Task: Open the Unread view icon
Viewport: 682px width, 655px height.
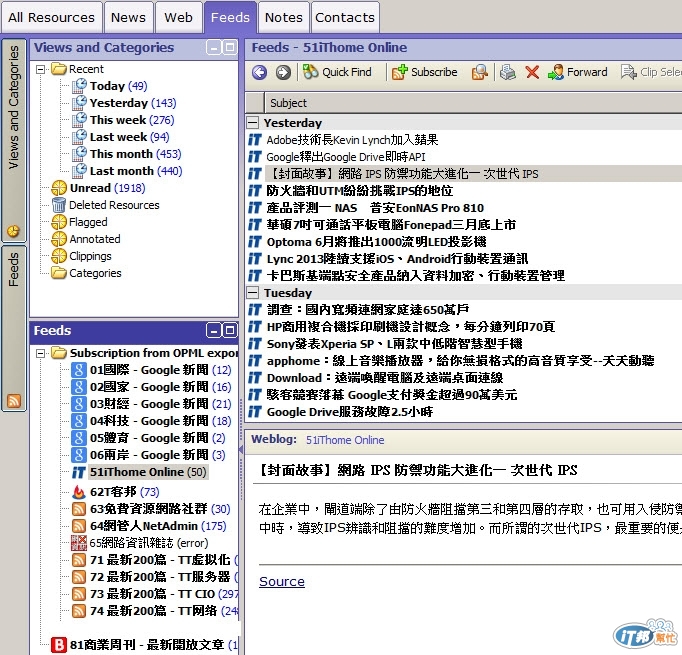Action: [x=59, y=188]
